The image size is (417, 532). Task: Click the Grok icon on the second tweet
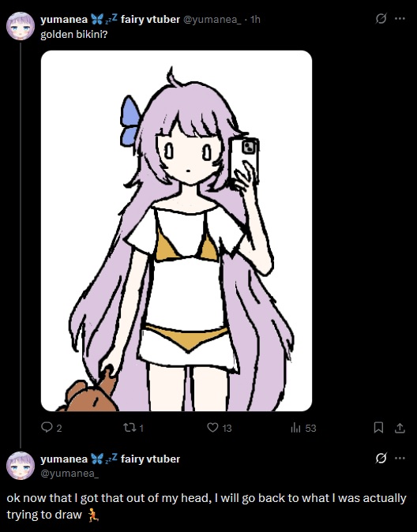point(381,459)
